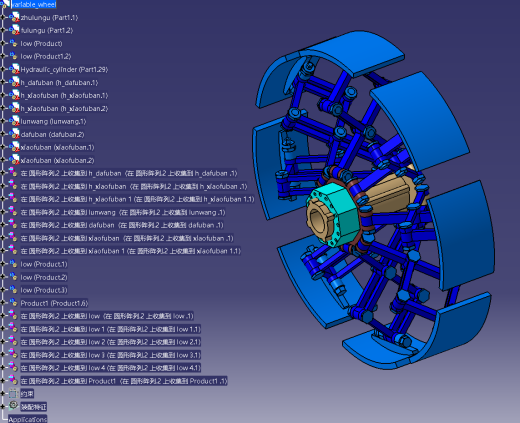Click the lunwang (lunwang.1) part icon
Image resolution: width=520 pixels, height=423 pixels.
pyautogui.click(x=14, y=121)
